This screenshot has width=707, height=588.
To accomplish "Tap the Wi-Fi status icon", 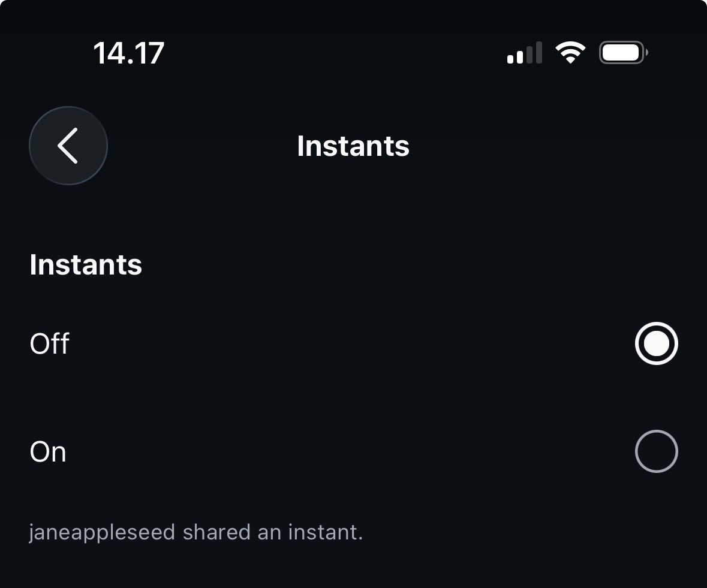I will click(x=570, y=53).
